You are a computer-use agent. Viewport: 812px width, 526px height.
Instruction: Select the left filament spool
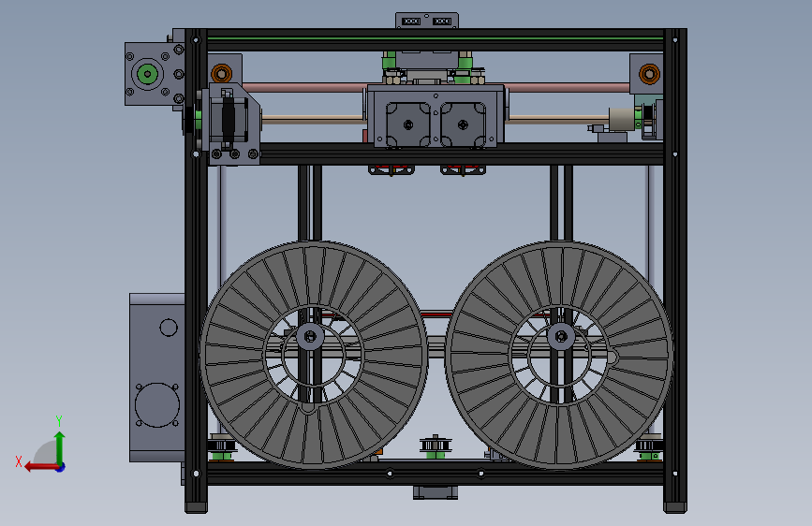pos(314,355)
